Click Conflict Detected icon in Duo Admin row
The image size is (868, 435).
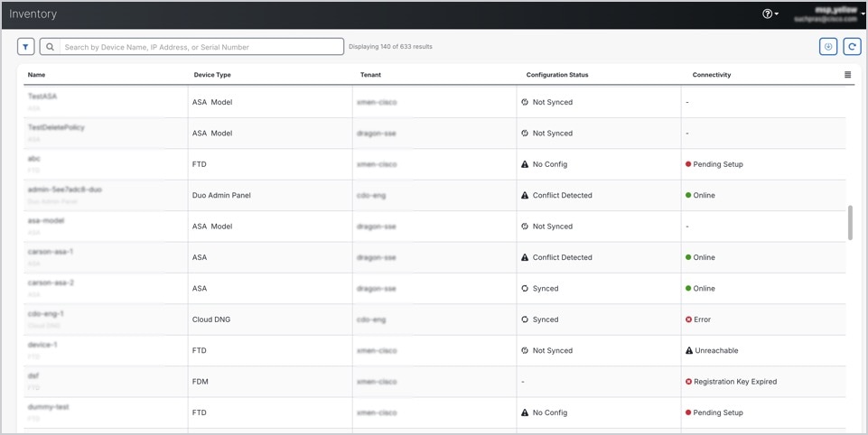525,195
